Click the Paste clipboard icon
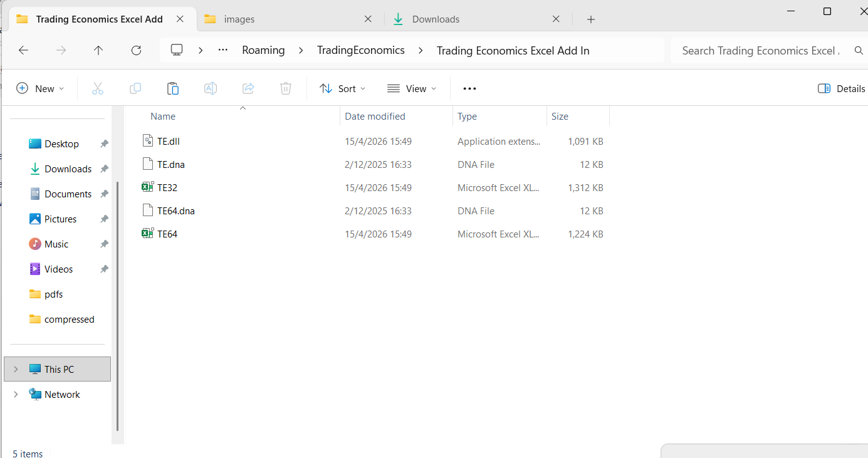This screenshot has height=458, width=868. click(173, 88)
